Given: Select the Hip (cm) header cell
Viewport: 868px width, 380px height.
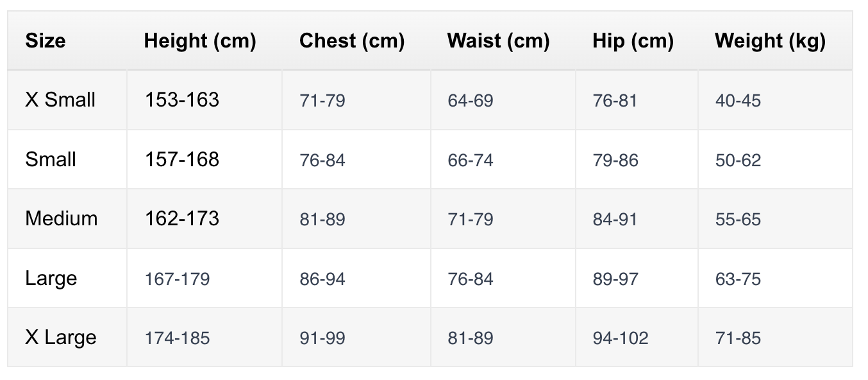Looking at the screenshot, I should point(633,41).
